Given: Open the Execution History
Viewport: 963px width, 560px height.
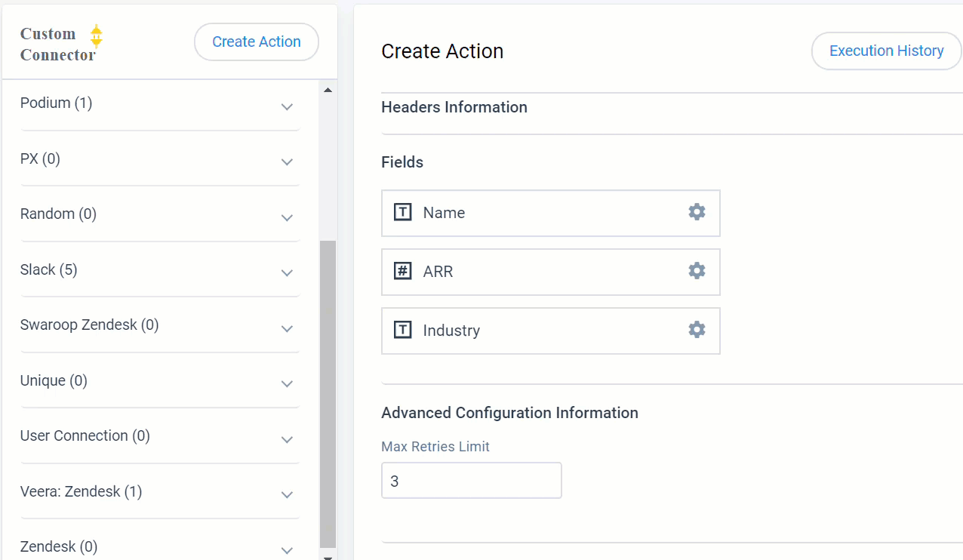Looking at the screenshot, I should 886,51.
